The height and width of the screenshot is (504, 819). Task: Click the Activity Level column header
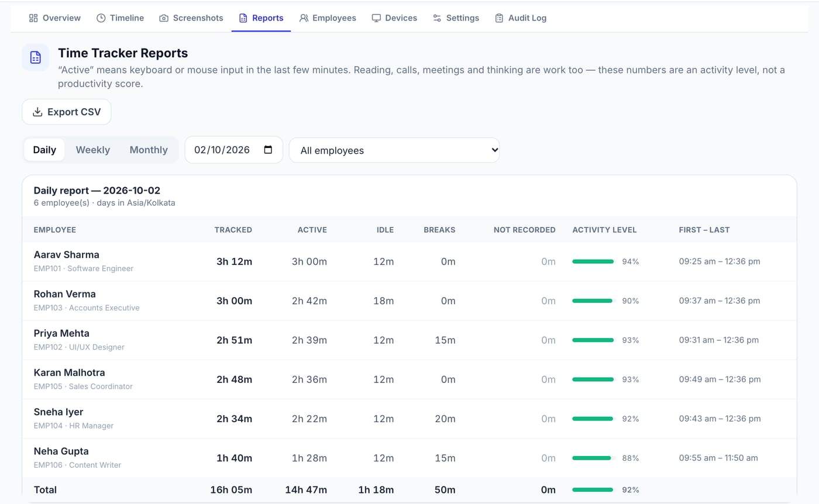tap(604, 230)
